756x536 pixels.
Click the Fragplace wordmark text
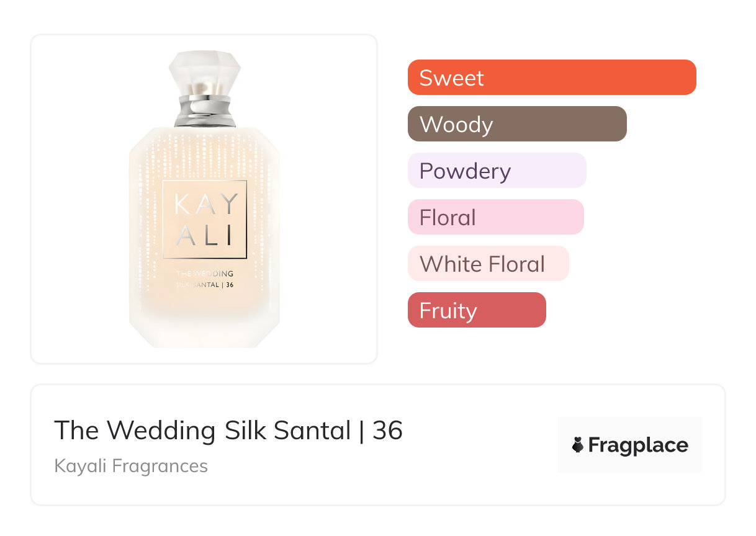pyautogui.click(x=638, y=445)
